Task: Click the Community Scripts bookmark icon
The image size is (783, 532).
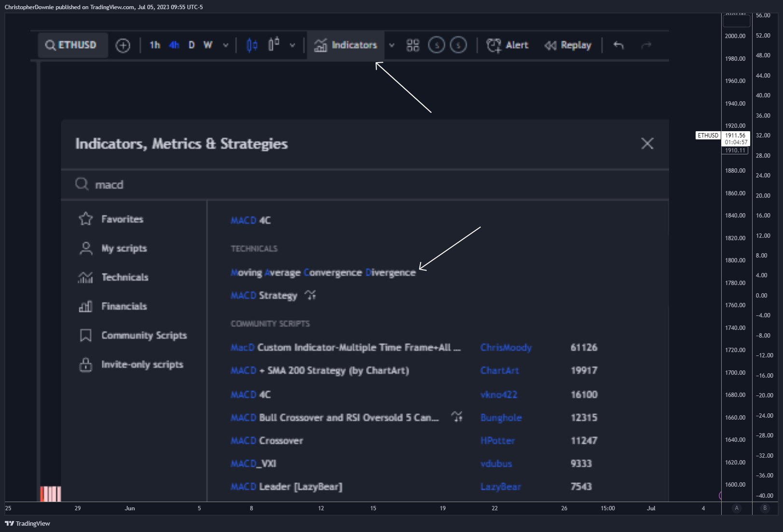Action: (86, 335)
